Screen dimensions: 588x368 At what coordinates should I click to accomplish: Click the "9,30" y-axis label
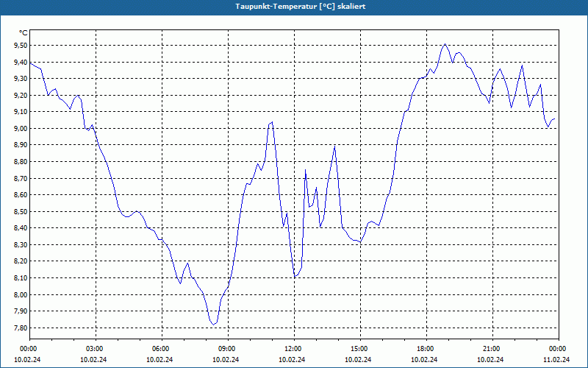click(21, 79)
